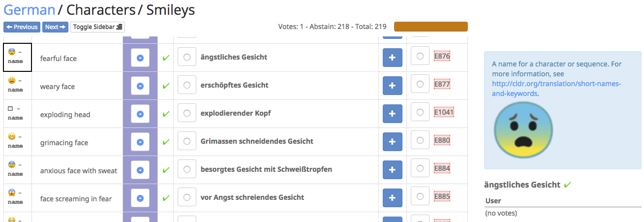The height and width of the screenshot is (222, 644).
Task: Open the short-names-and-keywords cldr.org link
Action: [x=556, y=89]
